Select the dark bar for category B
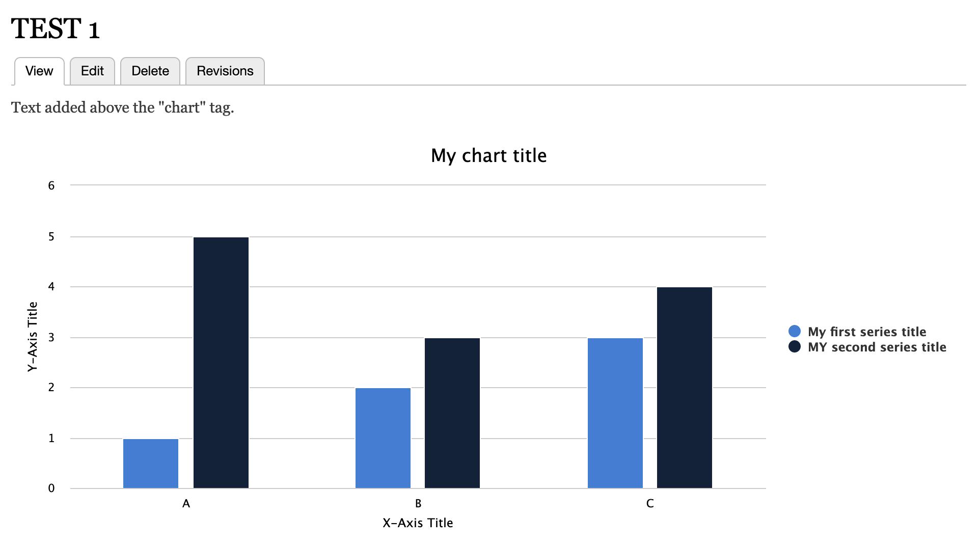980x543 pixels. [452, 413]
